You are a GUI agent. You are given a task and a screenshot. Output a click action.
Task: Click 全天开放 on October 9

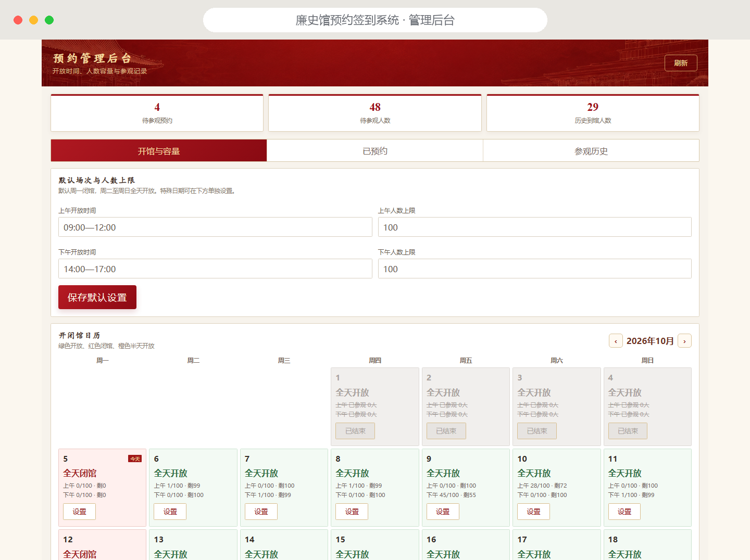[443, 473]
